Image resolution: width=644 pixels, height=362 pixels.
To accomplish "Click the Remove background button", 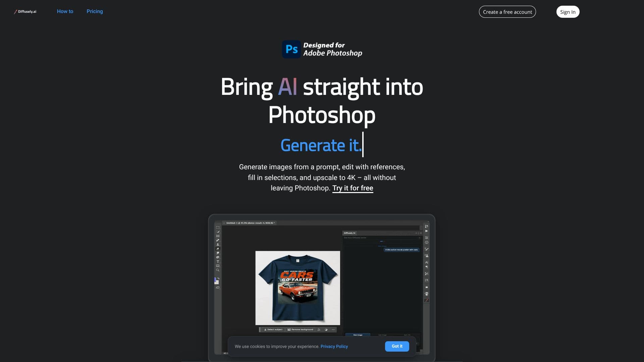I will pyautogui.click(x=300, y=329).
